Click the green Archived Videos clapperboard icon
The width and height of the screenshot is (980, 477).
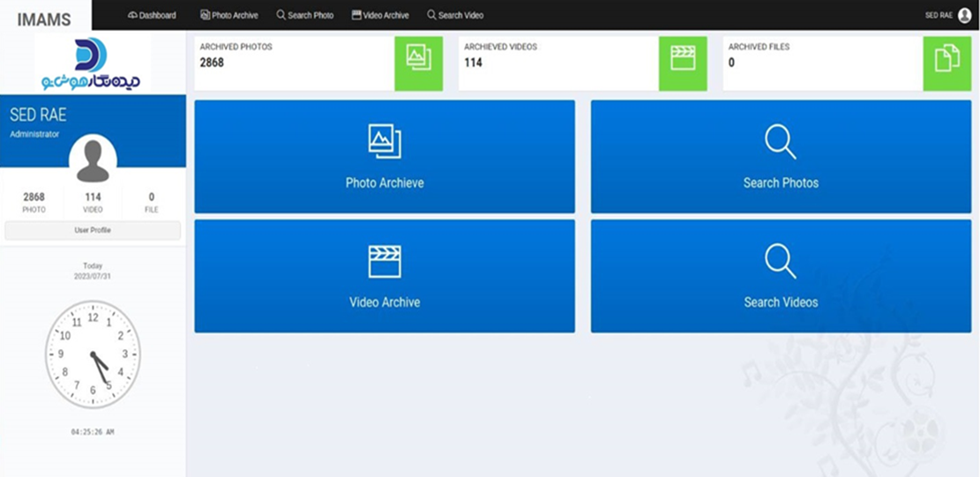point(683,63)
